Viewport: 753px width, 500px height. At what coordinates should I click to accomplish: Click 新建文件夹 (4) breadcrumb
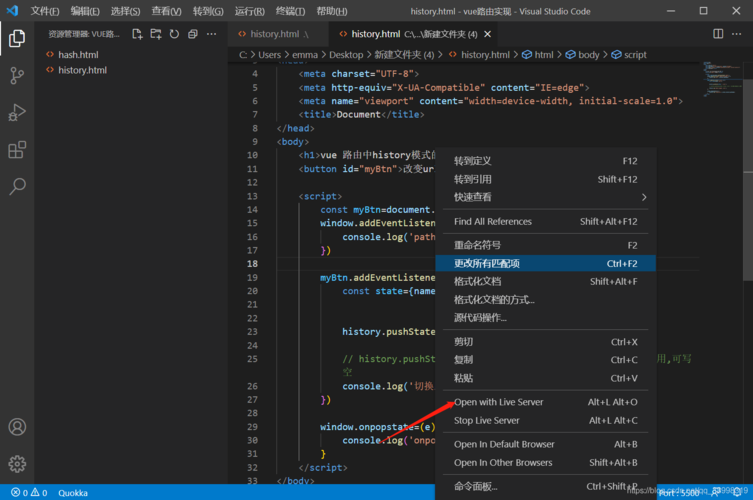pyautogui.click(x=404, y=55)
